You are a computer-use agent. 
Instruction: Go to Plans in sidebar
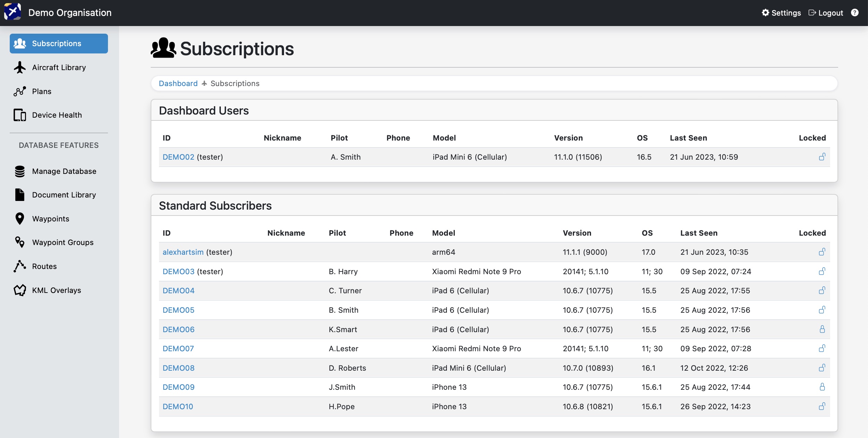pyautogui.click(x=59, y=91)
